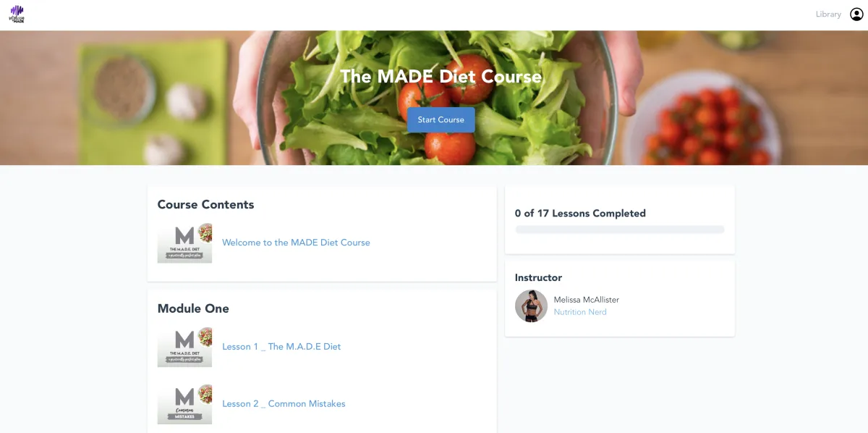Viewport: 868px width, 433px height.
Task: Click the Start Course button
Action: click(x=441, y=119)
